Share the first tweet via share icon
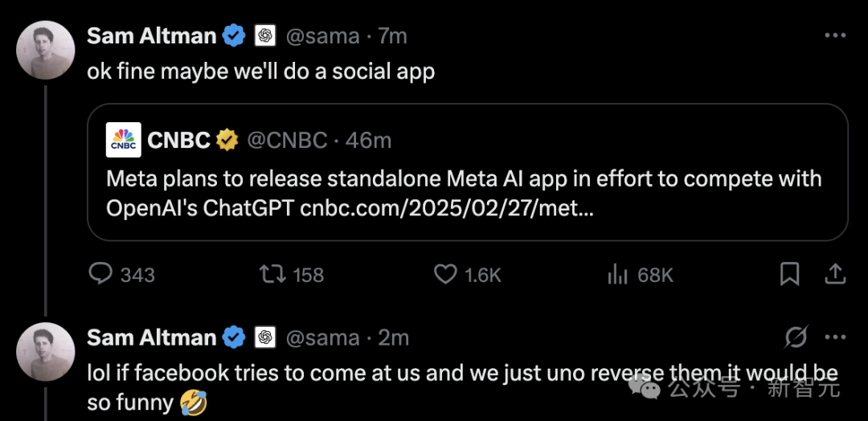The height and width of the screenshot is (421, 868). [x=836, y=275]
